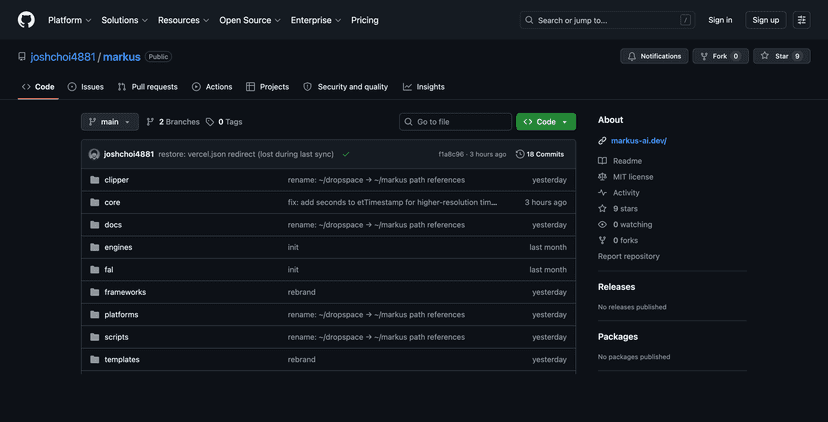The width and height of the screenshot is (828, 422).
Task: Open core commit message about etTimestamp
Action: click(x=392, y=202)
